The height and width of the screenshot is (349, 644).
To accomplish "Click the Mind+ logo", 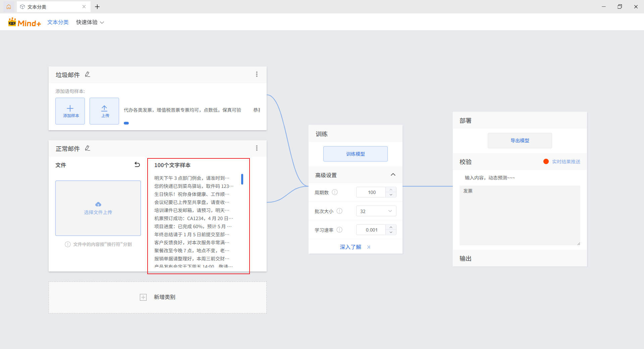I will coord(24,22).
